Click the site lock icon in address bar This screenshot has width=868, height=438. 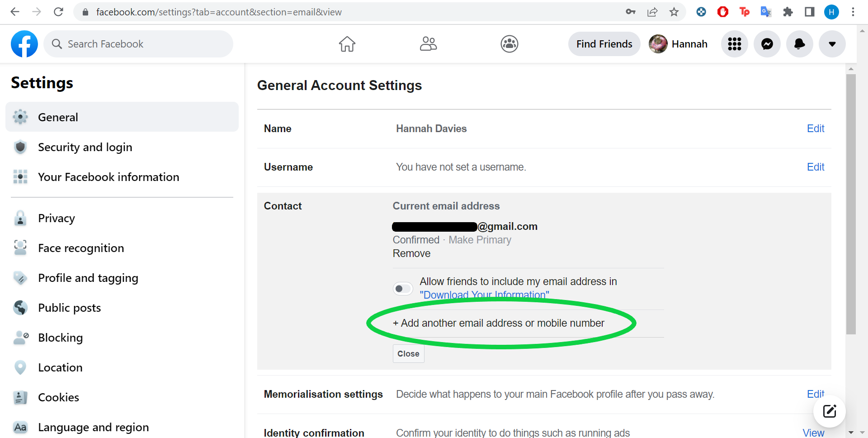point(85,12)
